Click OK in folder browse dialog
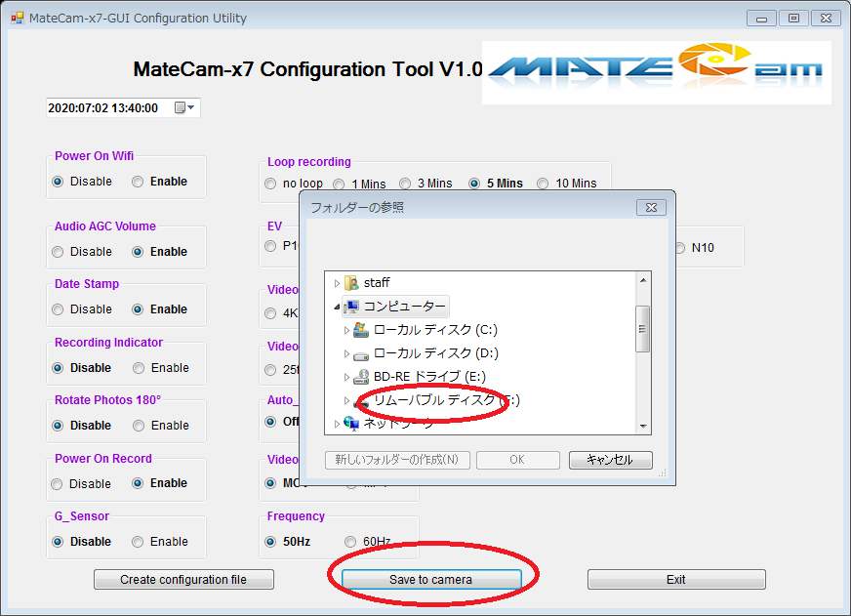Screen dimensions: 851x616 [517, 460]
